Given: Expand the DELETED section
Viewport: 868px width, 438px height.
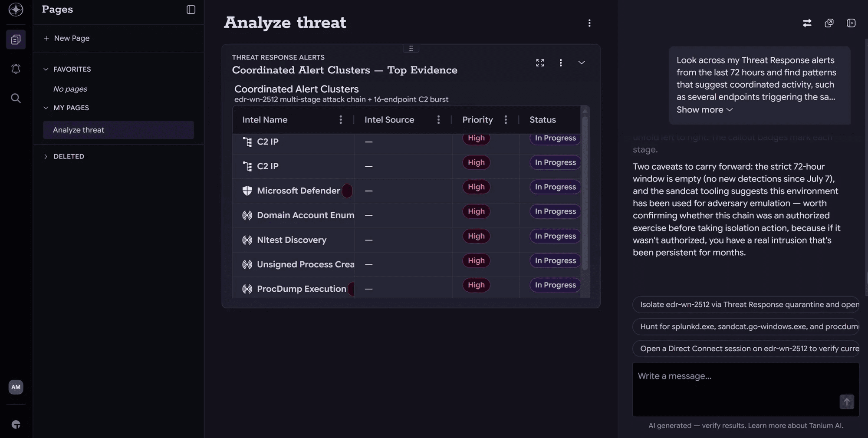Looking at the screenshot, I should tap(46, 156).
